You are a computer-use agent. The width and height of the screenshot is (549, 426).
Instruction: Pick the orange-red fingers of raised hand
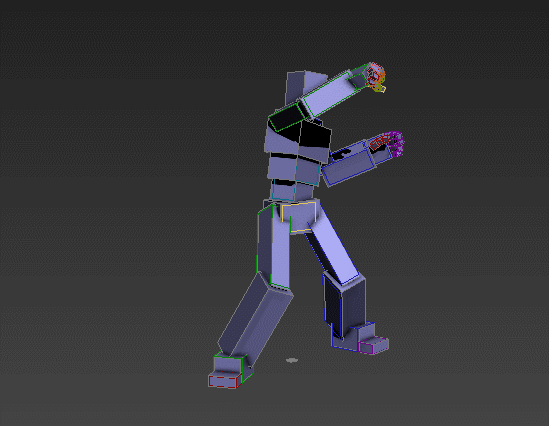[x=376, y=76]
